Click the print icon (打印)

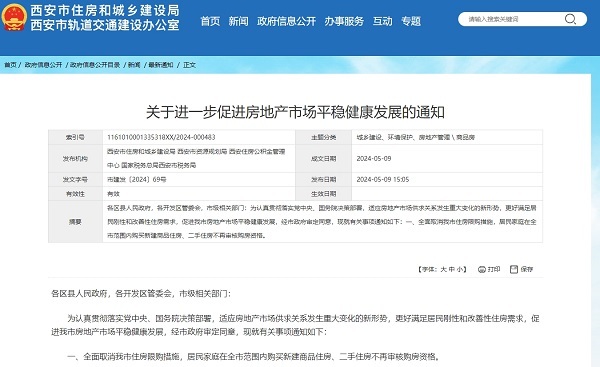(x=482, y=269)
